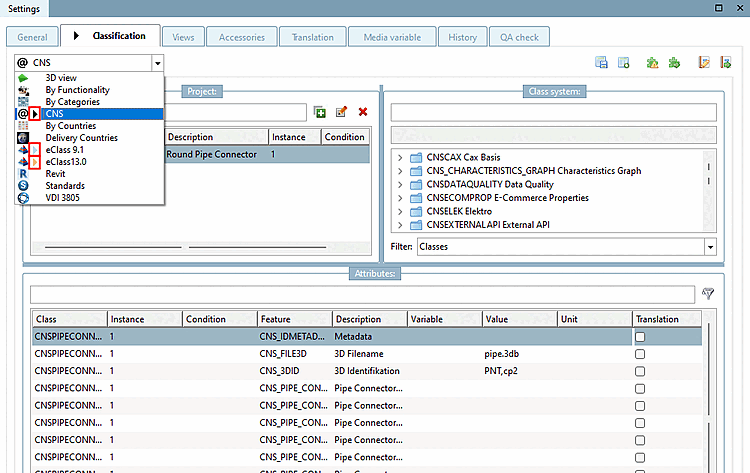Expand the CNSCAX Cax Basis folder

pyautogui.click(x=400, y=158)
